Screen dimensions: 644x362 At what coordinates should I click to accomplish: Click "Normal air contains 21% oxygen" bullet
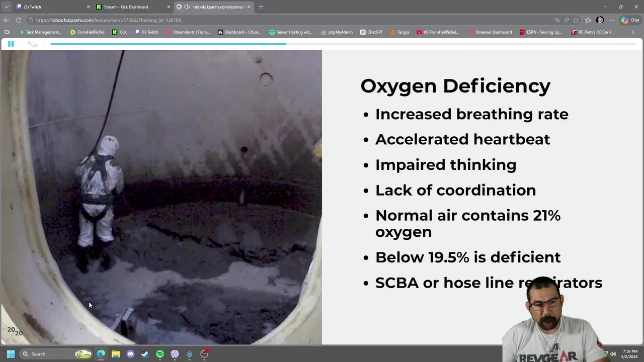point(468,224)
